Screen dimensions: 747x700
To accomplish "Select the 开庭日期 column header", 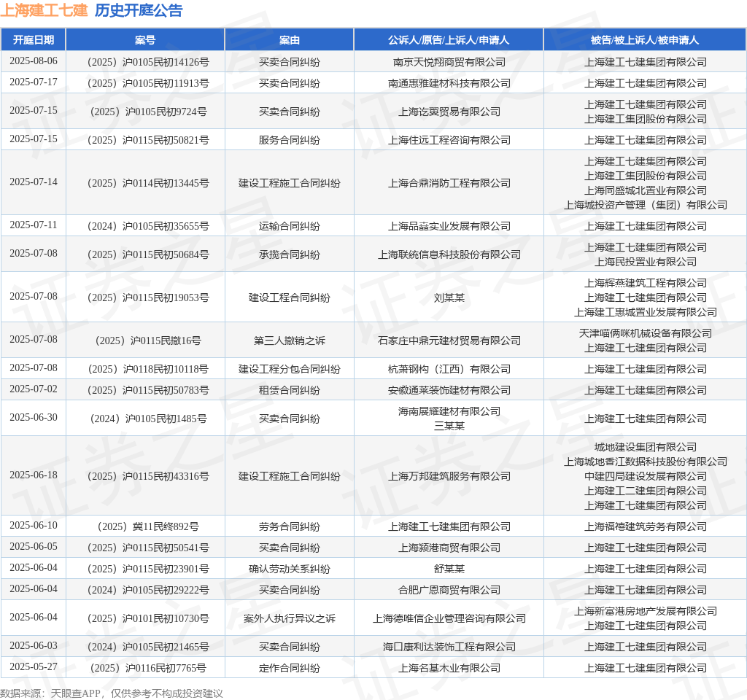I will pyautogui.click(x=34, y=40).
